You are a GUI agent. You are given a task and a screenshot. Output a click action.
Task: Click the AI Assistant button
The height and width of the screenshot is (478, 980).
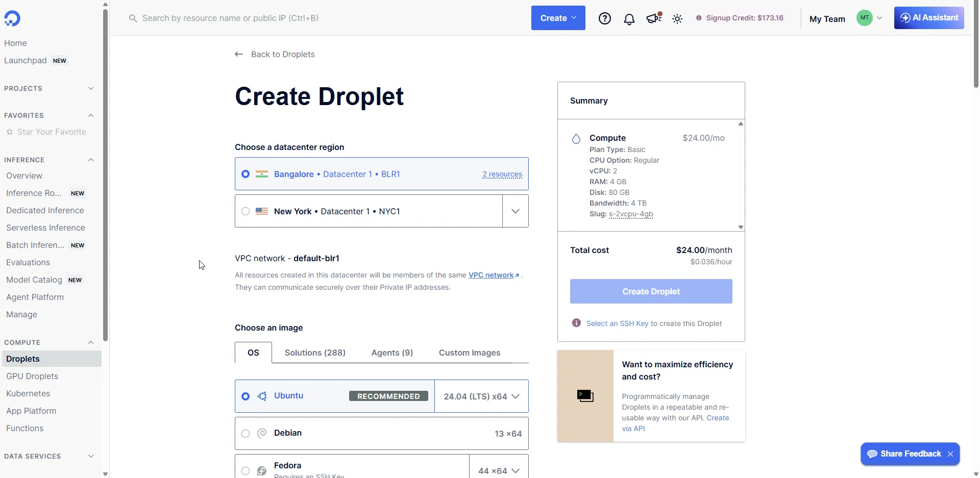point(929,18)
